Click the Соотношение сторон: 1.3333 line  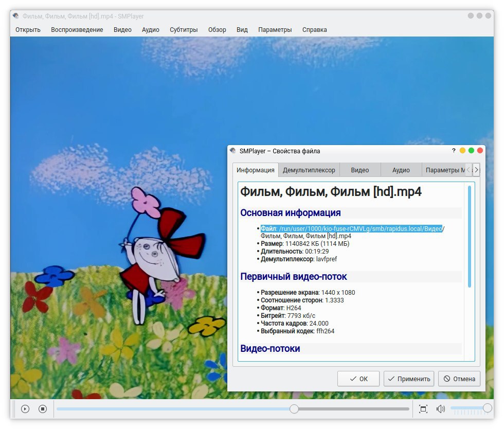coord(302,300)
